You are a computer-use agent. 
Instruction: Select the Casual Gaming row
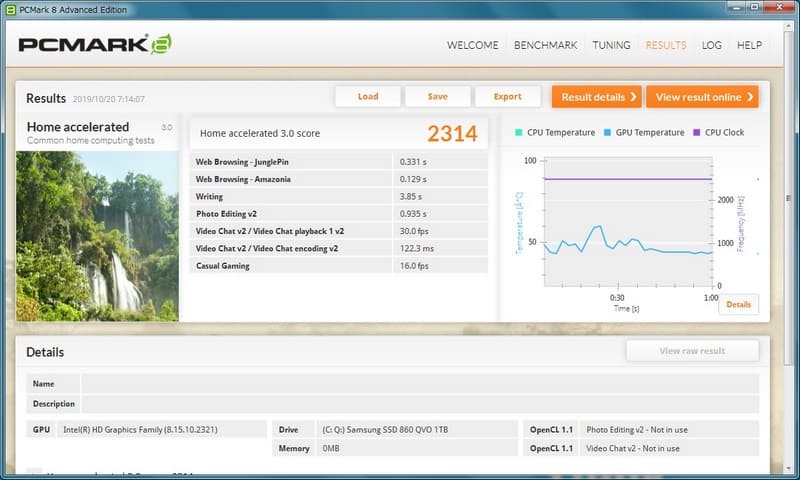click(x=339, y=266)
